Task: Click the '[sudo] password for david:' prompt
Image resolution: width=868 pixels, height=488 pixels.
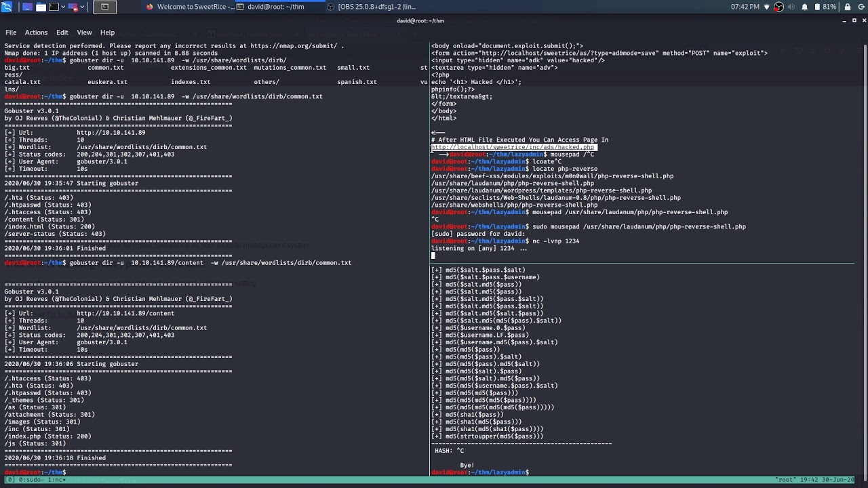Action: pyautogui.click(x=478, y=234)
